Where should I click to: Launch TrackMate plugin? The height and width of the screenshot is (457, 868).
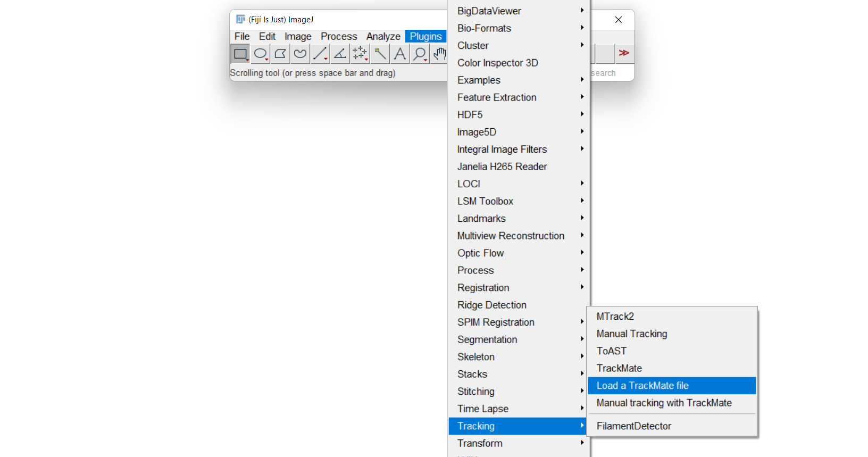point(672,368)
